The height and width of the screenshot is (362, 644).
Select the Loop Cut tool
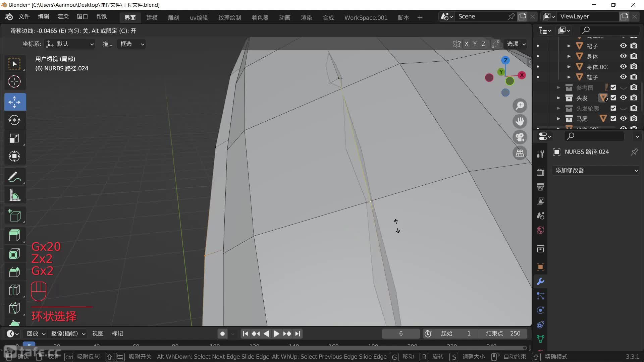[x=14, y=290]
